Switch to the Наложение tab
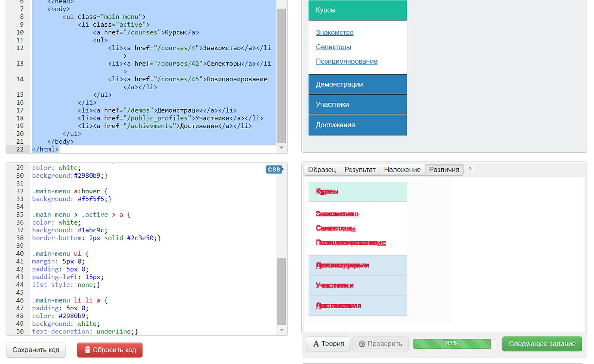The height and width of the screenshot is (364, 594). (402, 170)
